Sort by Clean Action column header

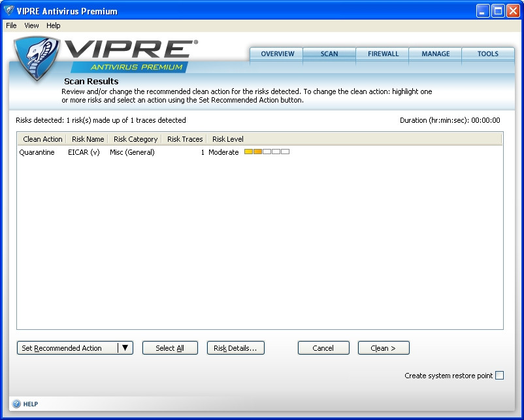pyautogui.click(x=42, y=139)
